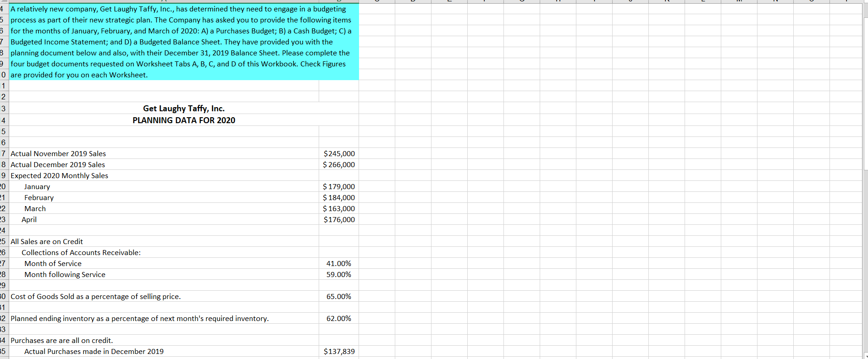The height and width of the screenshot is (359, 868).
Task: Click the January $179,000 sales value
Action: 339,186
